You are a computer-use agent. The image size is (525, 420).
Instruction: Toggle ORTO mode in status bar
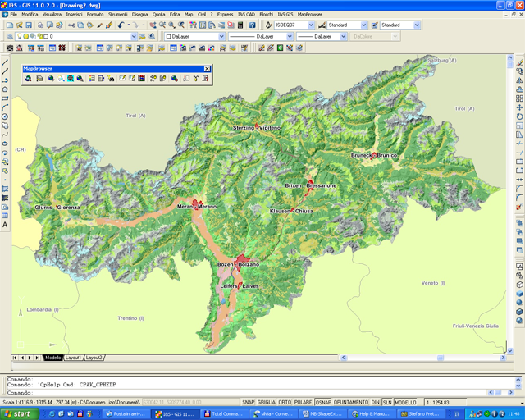285,402
